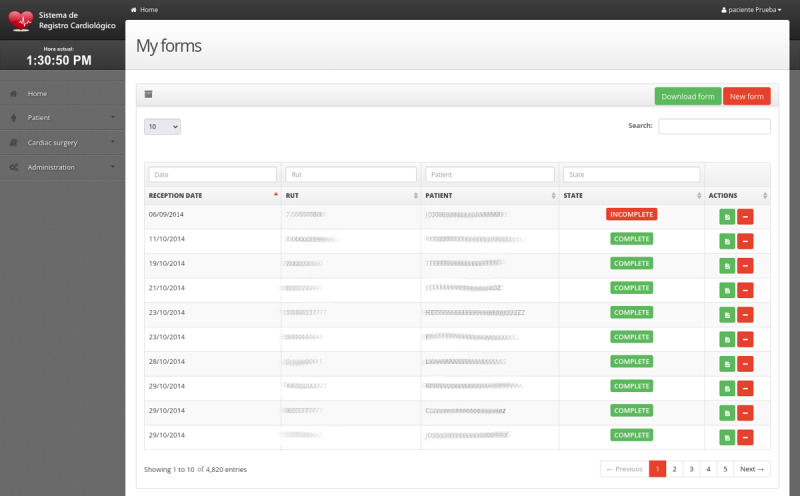This screenshot has height=496, width=800.
Task: View form dated 21/10/2014
Action: [x=727, y=290]
